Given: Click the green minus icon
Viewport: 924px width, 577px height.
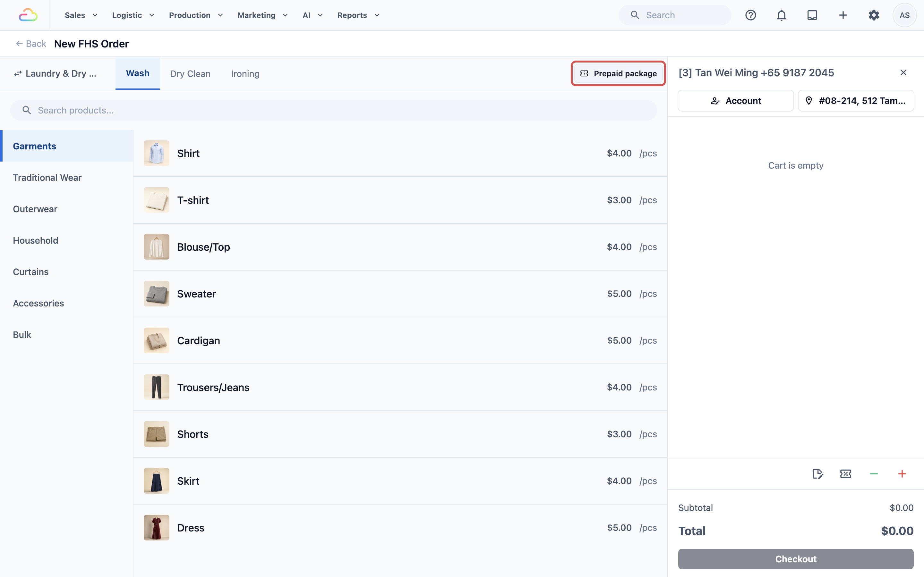Looking at the screenshot, I should coord(874,473).
